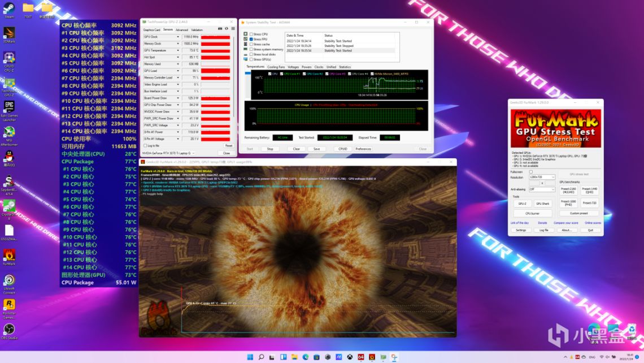644x363 pixels.
Task: Open Epic Games Launcher shortcut
Action: point(8,111)
